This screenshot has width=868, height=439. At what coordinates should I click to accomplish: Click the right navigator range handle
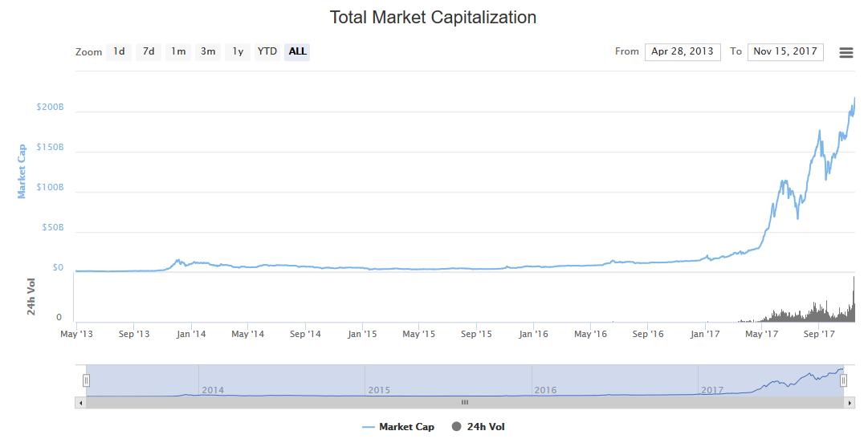843,380
